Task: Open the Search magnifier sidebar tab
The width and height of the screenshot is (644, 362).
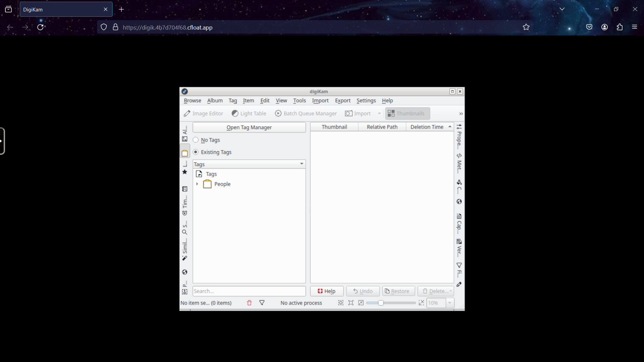Action: (185, 228)
